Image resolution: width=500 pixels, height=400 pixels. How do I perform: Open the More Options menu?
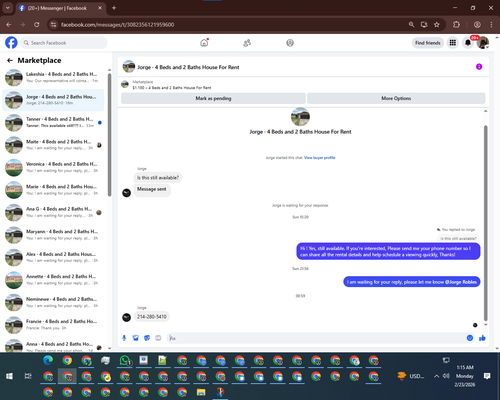coord(396,98)
